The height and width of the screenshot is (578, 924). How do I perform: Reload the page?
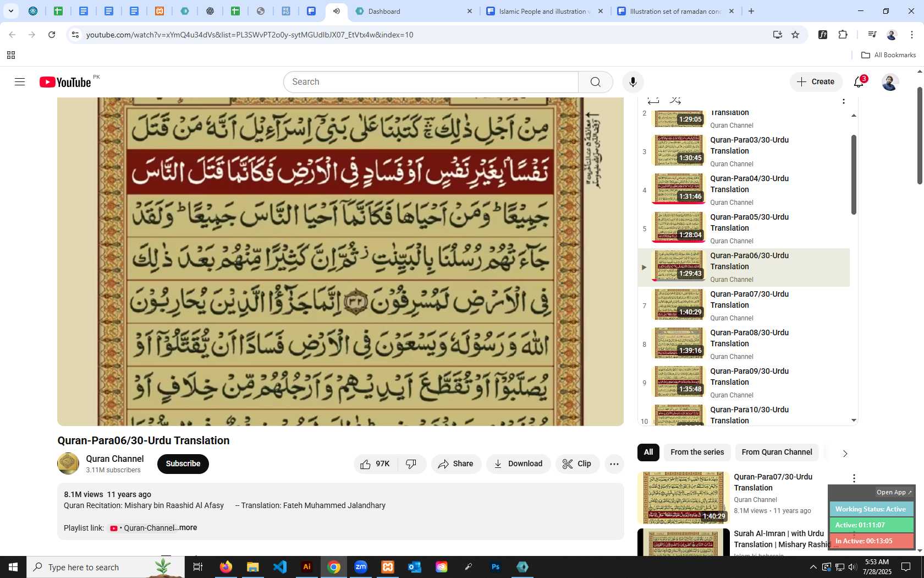click(52, 35)
